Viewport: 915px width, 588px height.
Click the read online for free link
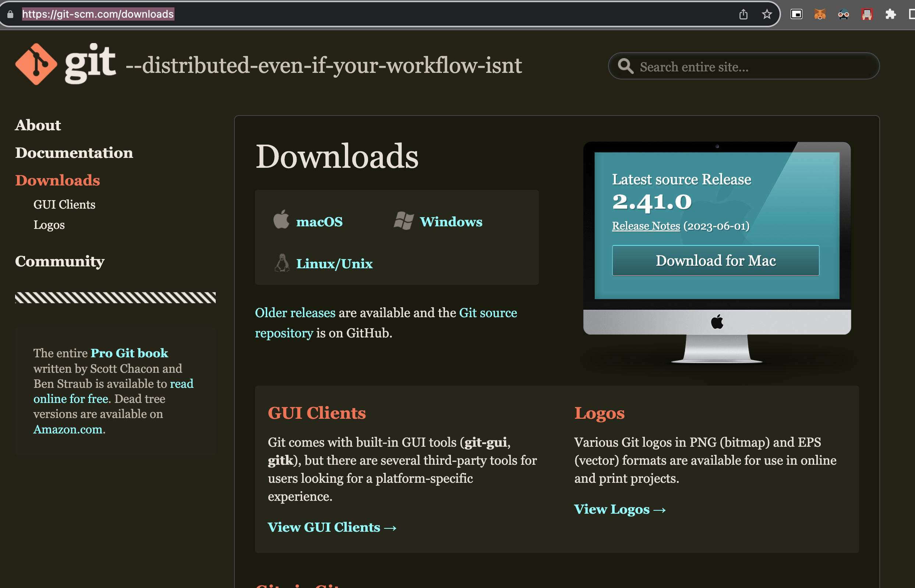113,392
